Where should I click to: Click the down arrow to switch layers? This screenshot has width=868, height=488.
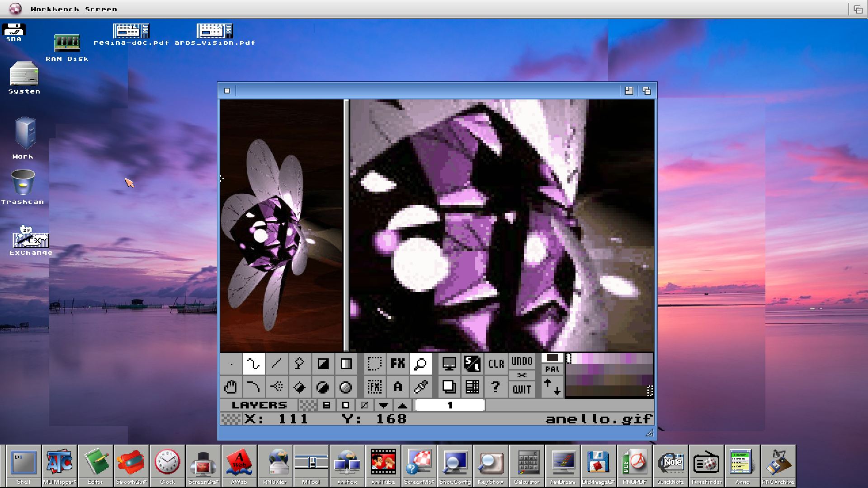pos(384,405)
